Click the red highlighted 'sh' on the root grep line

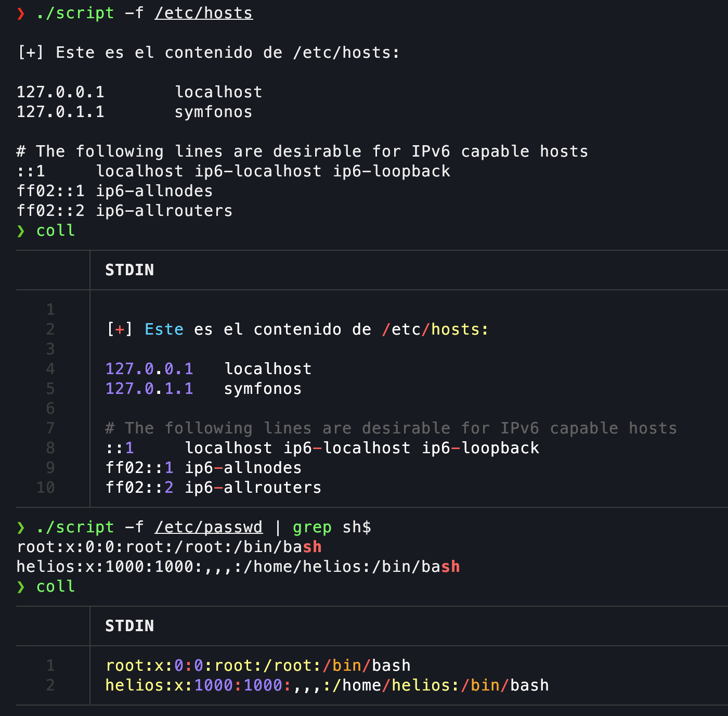(312, 547)
